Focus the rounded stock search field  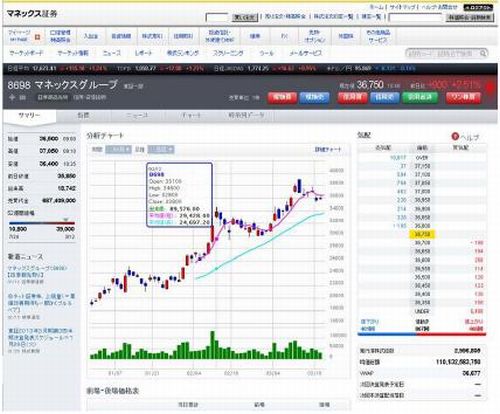[447, 53]
